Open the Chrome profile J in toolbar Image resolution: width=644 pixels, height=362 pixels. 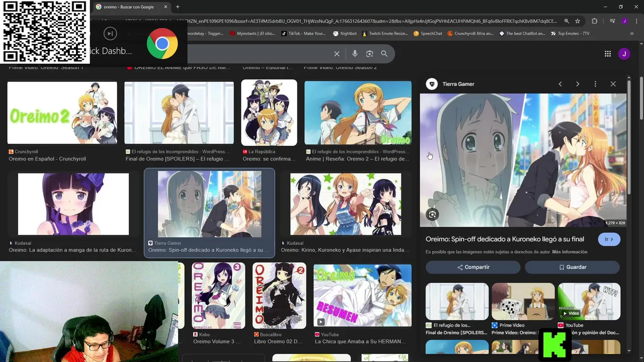[x=624, y=21]
